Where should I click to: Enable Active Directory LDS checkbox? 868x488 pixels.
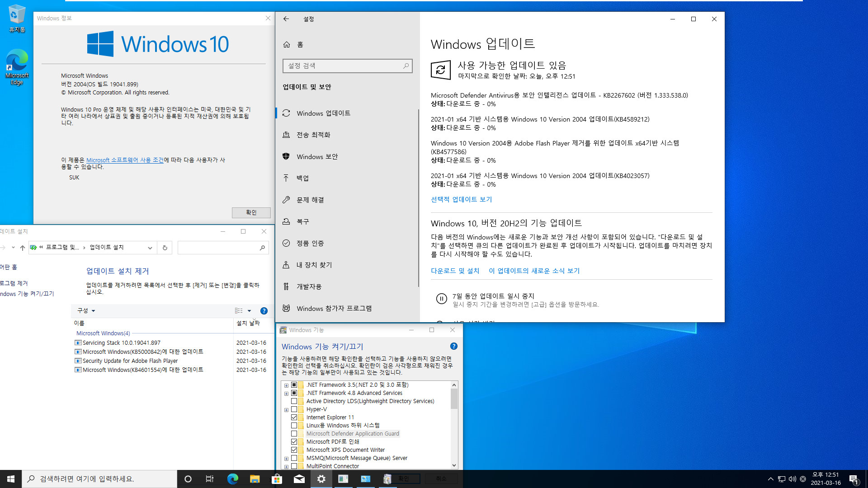click(x=294, y=401)
